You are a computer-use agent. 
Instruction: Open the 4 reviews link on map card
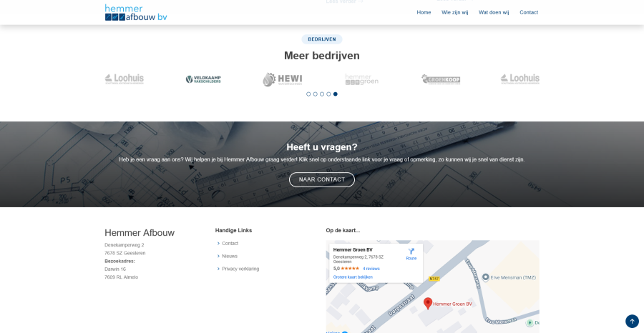(x=371, y=269)
